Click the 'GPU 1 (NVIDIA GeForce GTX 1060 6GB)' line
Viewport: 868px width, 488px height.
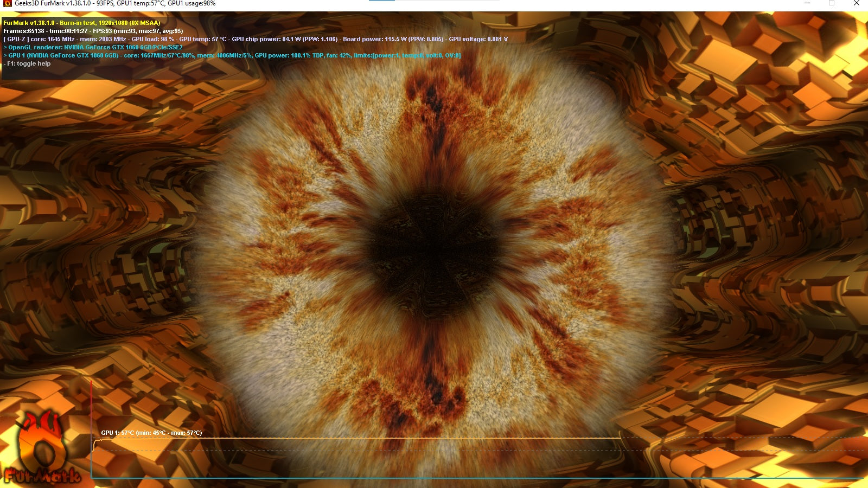coord(232,55)
